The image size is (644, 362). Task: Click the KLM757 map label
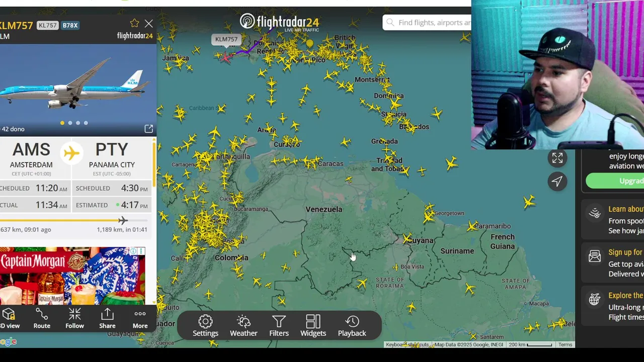point(226,39)
